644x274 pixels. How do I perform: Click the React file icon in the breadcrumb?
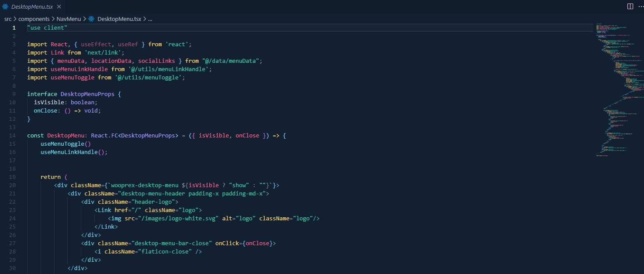(x=91, y=19)
